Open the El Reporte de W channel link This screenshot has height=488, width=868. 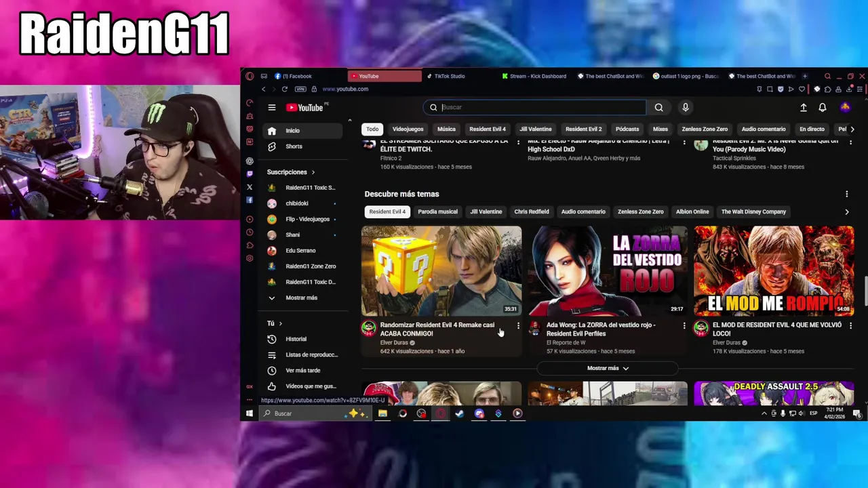pos(566,343)
